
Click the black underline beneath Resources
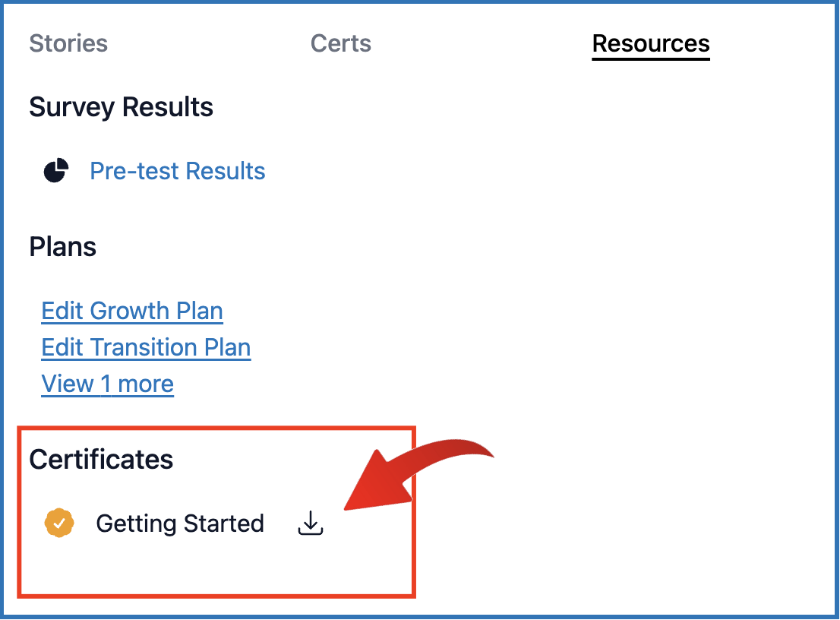[x=651, y=58]
